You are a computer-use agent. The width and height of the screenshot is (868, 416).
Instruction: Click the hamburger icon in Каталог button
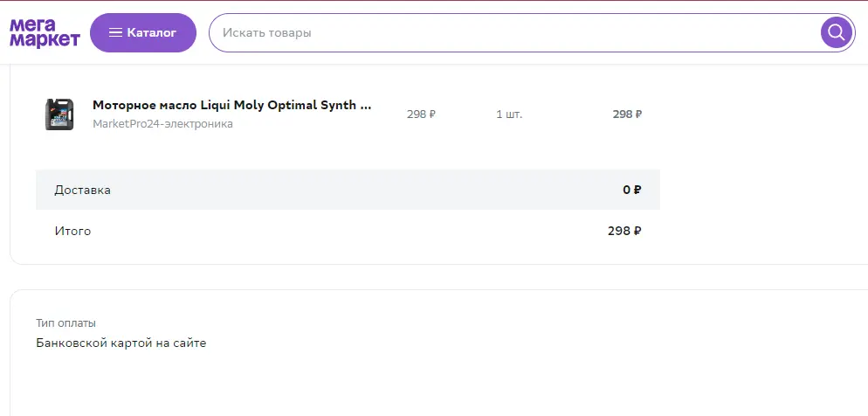coord(115,32)
